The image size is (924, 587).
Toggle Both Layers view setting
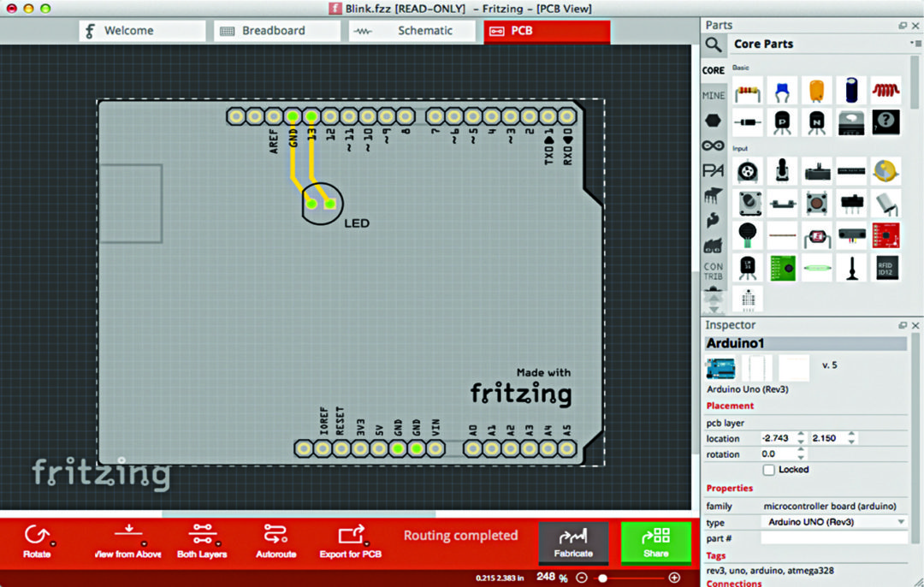pyautogui.click(x=203, y=537)
